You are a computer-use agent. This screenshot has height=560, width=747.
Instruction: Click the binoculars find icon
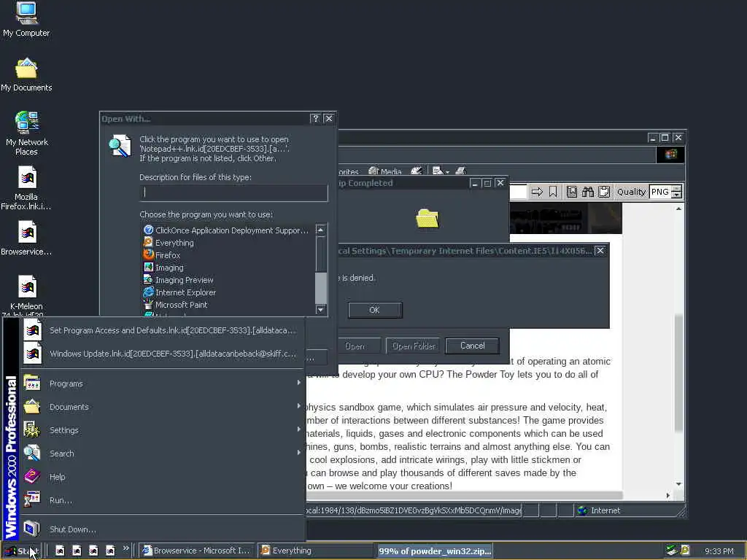588,192
